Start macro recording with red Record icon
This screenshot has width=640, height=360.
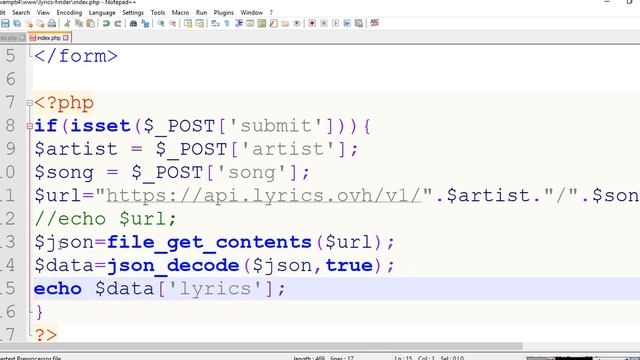312,23
